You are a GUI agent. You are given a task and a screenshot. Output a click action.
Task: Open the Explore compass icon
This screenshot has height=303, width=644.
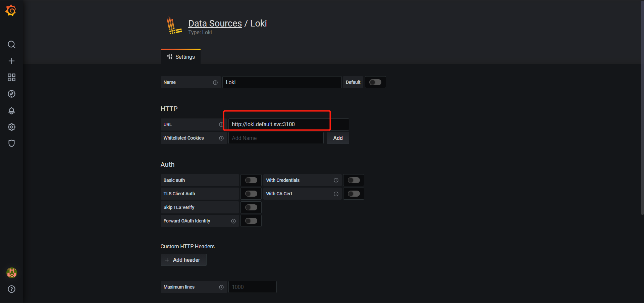[11, 94]
